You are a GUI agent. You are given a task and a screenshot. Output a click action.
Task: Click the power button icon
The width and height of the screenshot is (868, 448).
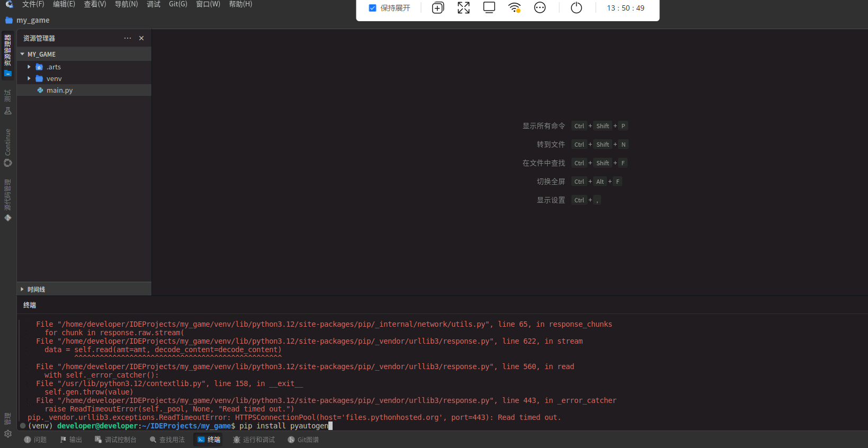click(x=577, y=8)
